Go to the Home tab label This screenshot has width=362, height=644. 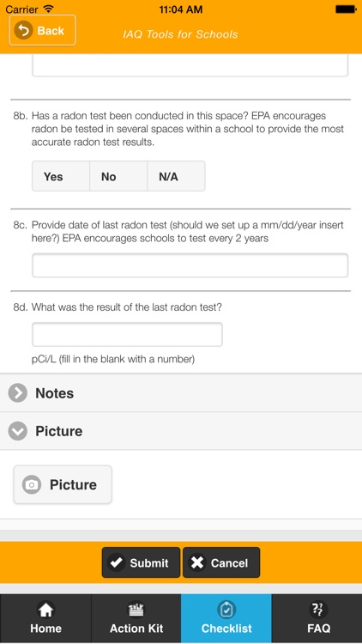click(x=45, y=629)
